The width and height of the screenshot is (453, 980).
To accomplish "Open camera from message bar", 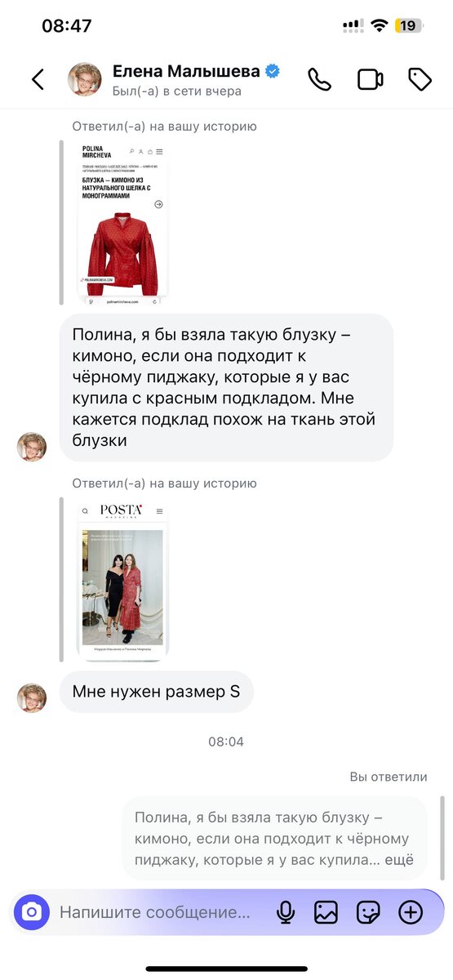I will pyautogui.click(x=32, y=911).
